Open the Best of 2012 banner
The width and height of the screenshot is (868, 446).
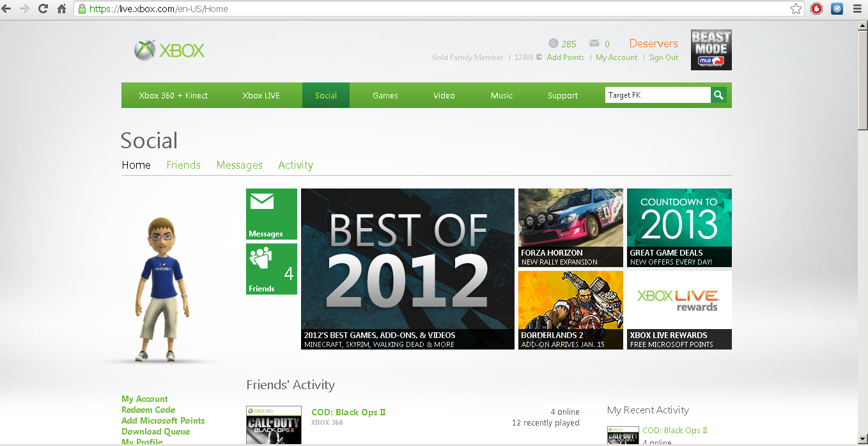[x=408, y=269]
